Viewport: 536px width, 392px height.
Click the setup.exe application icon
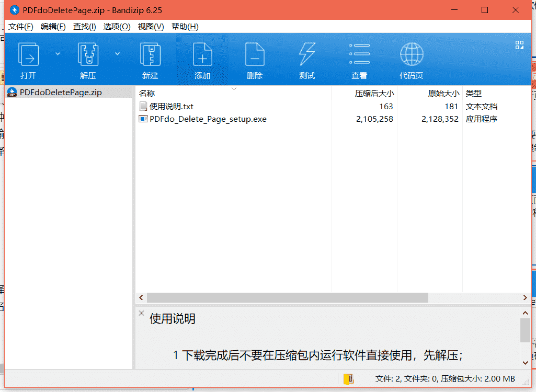tap(143, 119)
